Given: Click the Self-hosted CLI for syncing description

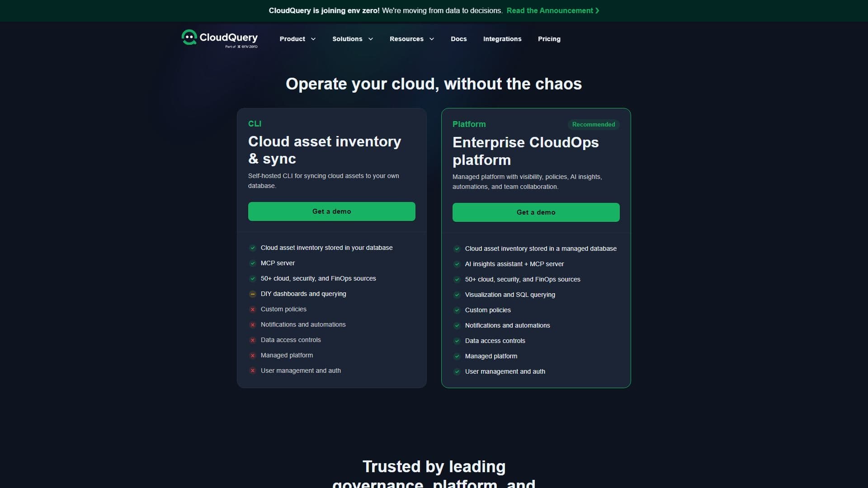Looking at the screenshot, I should 324,181.
